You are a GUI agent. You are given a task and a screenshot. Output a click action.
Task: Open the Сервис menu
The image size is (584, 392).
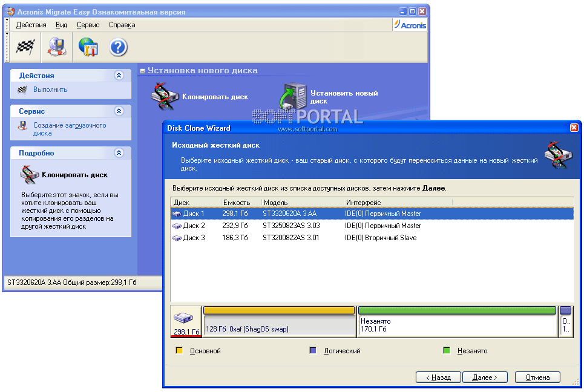coord(88,25)
